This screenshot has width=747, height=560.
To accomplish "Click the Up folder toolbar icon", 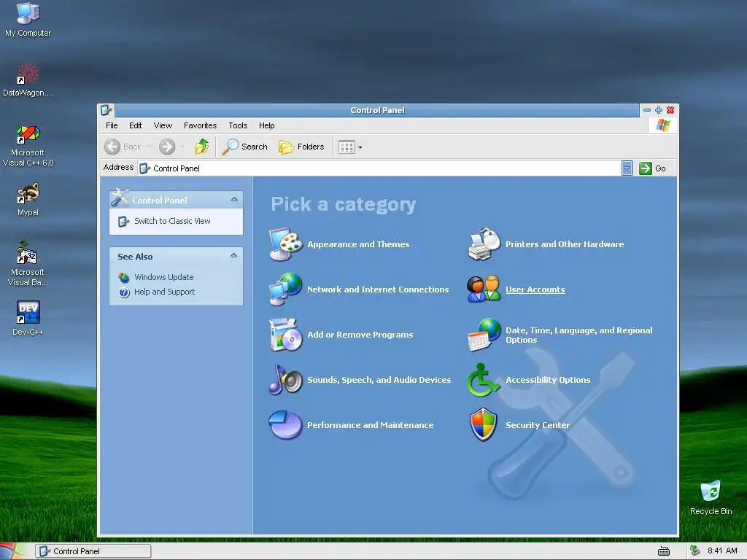I will tap(202, 147).
